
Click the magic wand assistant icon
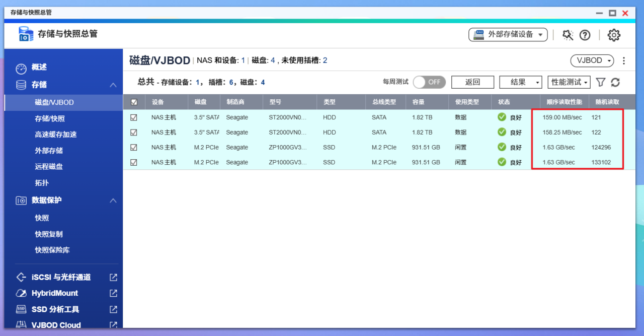(x=568, y=35)
